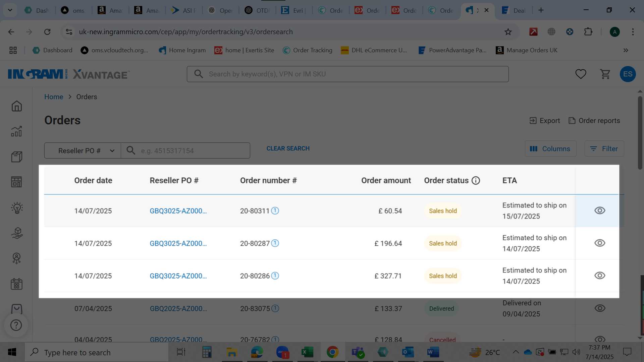Click the Reseller PO number search field
This screenshot has width=644, height=362.
point(185,151)
